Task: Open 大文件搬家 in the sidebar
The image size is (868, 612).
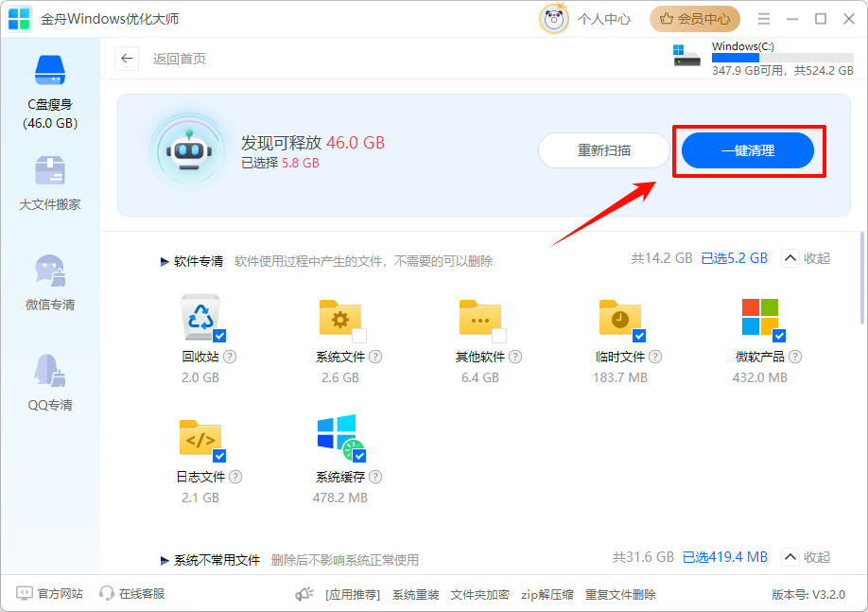Action: pos(50,184)
